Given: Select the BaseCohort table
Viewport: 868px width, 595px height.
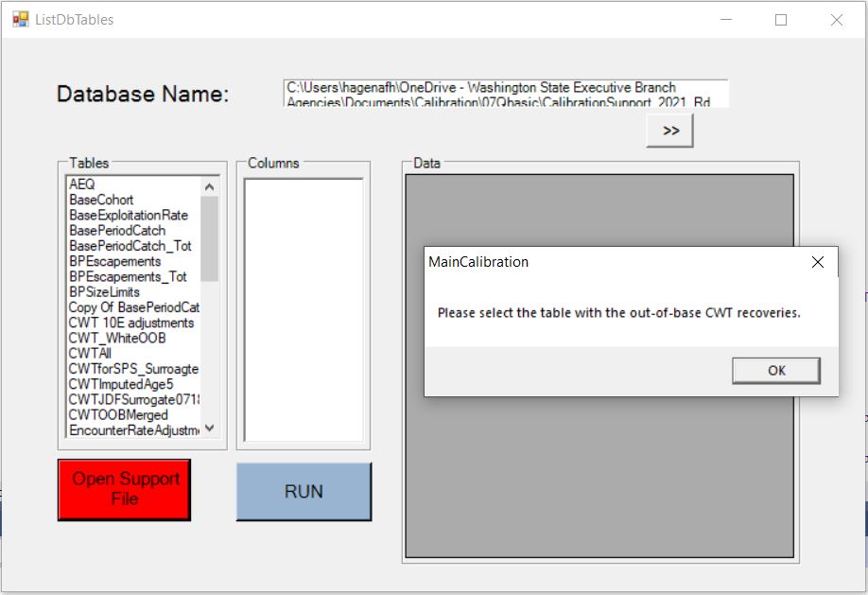Looking at the screenshot, I should coord(101,200).
